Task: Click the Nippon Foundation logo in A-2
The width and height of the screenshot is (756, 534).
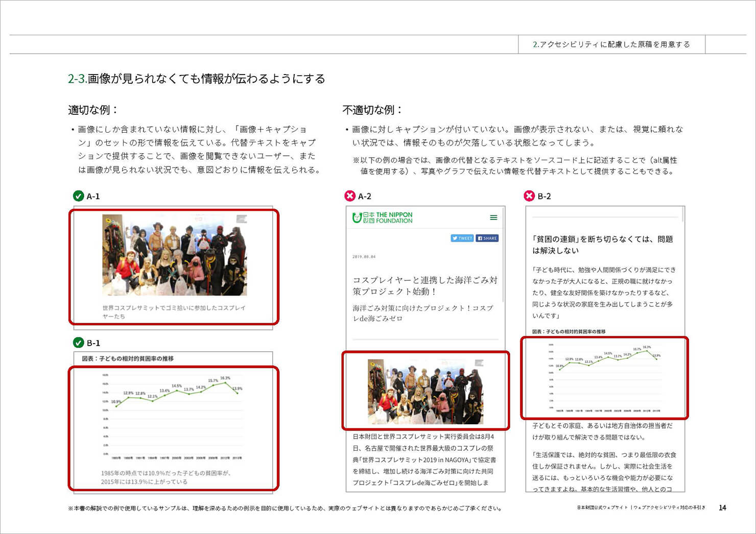Action: (382, 218)
